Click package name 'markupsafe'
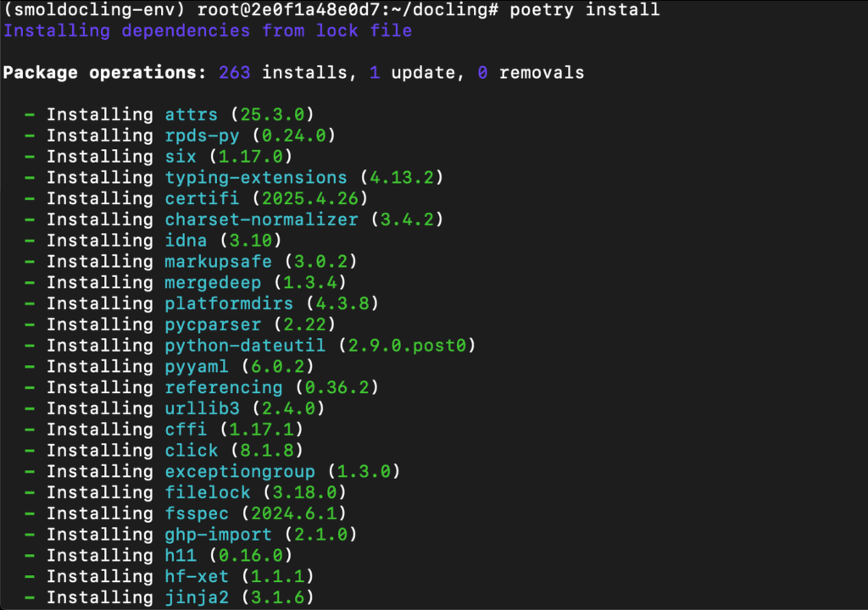868x610 pixels. coord(218,261)
